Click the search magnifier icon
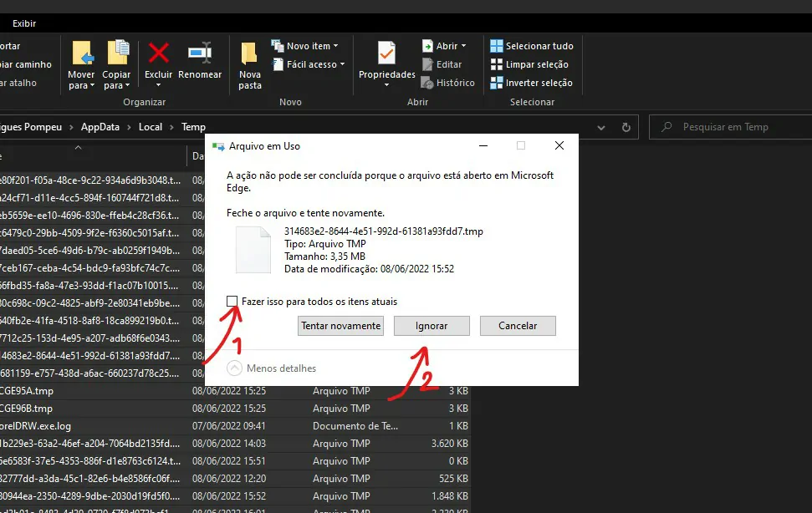This screenshot has width=812, height=513. click(x=667, y=127)
